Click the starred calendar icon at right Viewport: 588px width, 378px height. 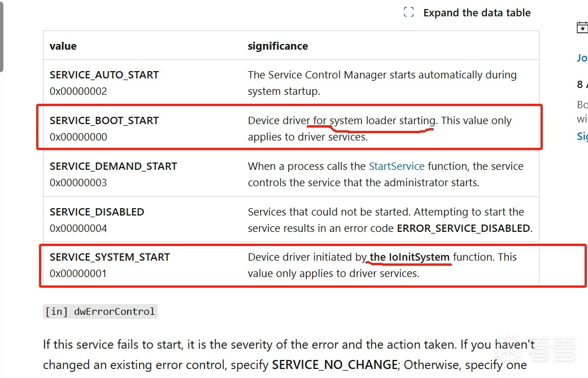pos(582,27)
